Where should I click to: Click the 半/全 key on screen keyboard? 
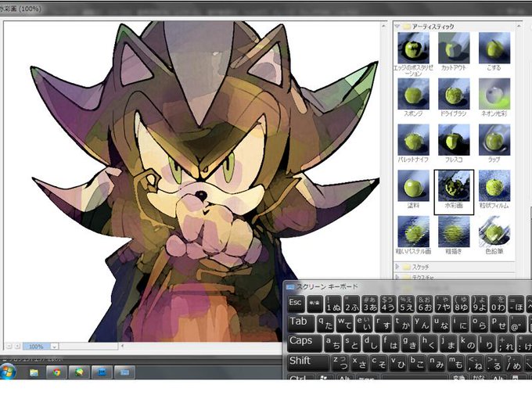click(315, 304)
